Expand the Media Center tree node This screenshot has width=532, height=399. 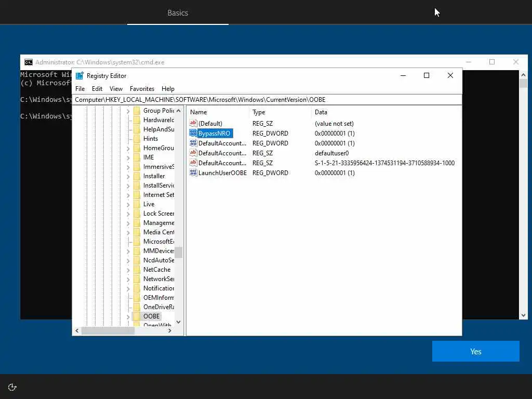point(128,232)
